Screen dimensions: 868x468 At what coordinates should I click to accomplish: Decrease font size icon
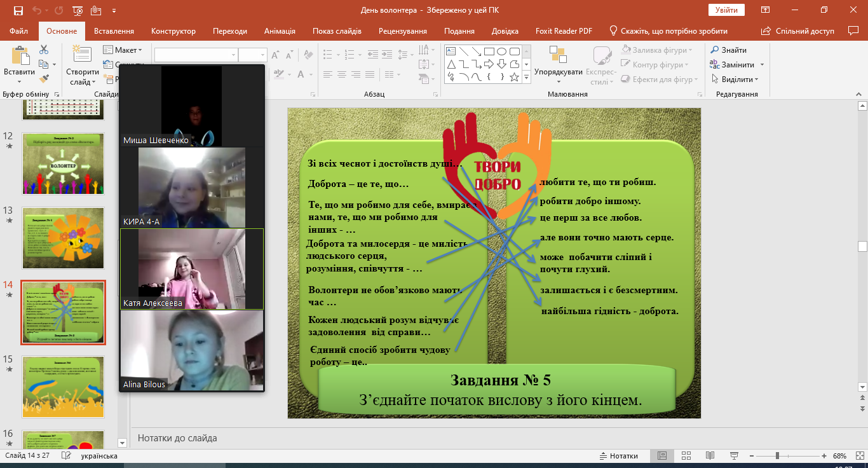click(288, 55)
